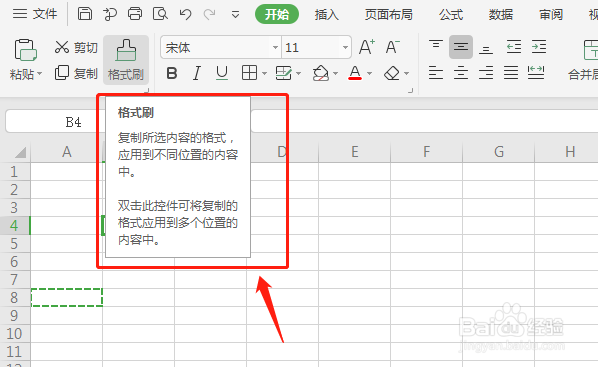Screen dimensions: 598x367
Task: Click the cell style draw-border icon
Action: coord(283,72)
